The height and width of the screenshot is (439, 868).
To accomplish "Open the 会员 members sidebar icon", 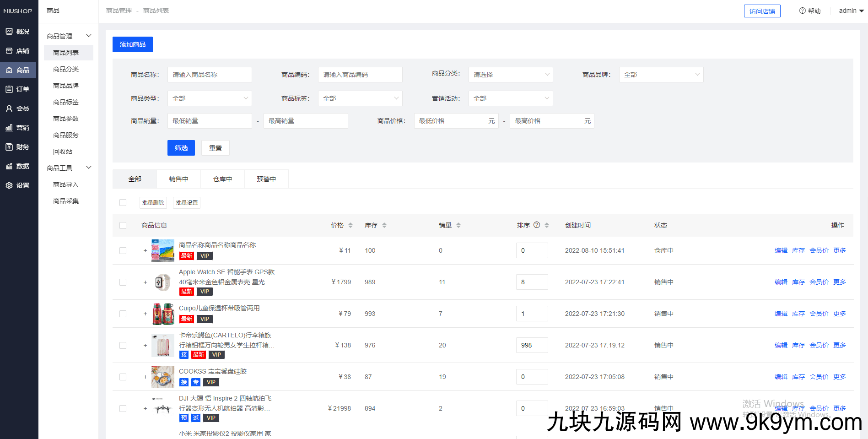I will (x=9, y=108).
